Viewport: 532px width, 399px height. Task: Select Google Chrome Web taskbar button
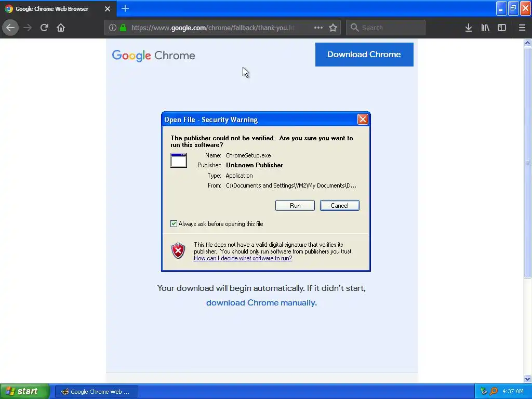click(x=96, y=392)
